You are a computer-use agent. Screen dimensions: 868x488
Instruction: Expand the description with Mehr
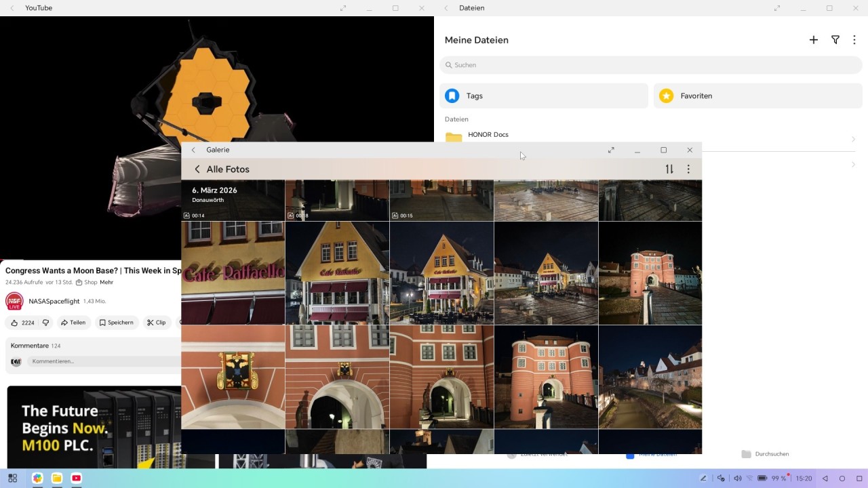click(106, 282)
